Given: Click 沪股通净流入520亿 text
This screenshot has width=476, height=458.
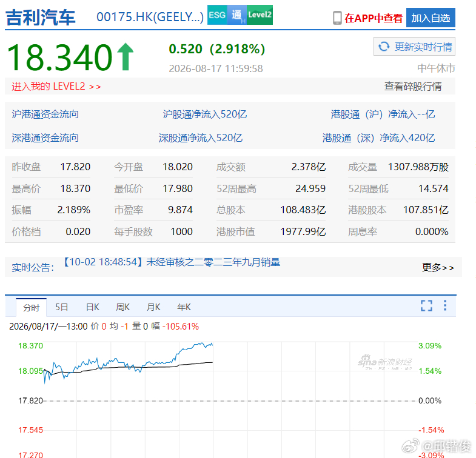Looking at the screenshot, I should pos(204,114).
